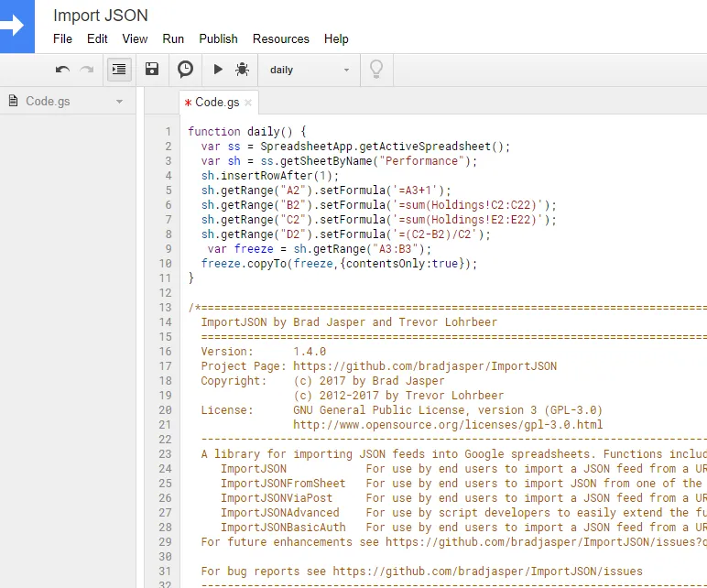The image size is (707, 588).
Task: Close the Code.gs editor tab
Action: click(248, 103)
